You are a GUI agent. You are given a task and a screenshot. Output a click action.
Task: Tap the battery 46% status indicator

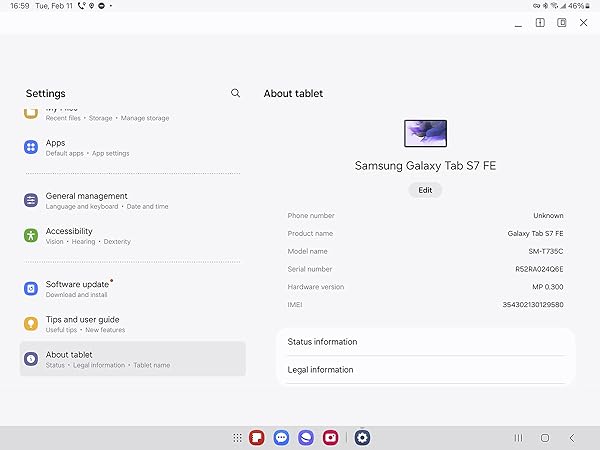coord(579,6)
